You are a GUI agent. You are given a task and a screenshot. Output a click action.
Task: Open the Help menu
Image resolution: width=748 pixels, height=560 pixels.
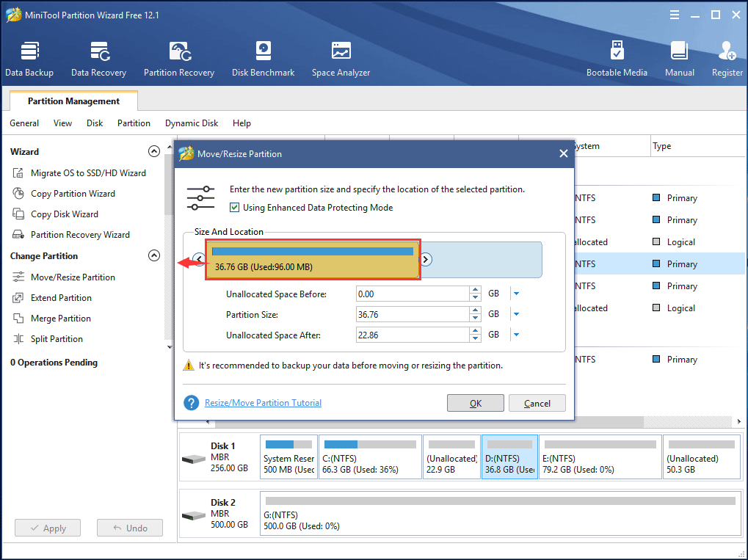[242, 123]
